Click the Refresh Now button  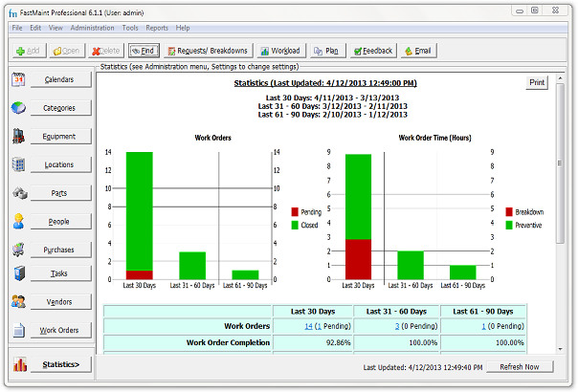520,367
